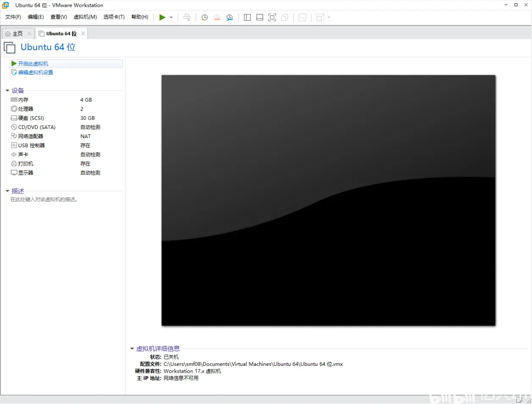Open stretch display dropdown arrow
Screen dimensions: 532x404
coord(329,17)
